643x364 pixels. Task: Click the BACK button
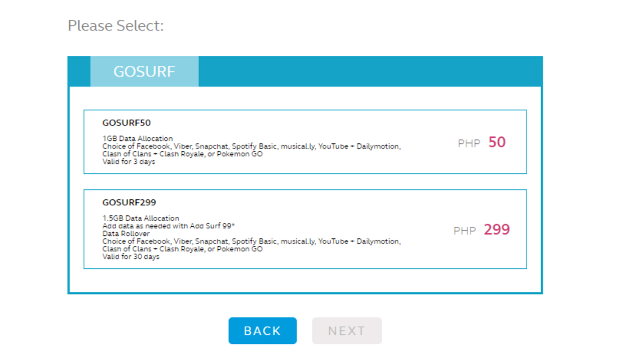point(262,330)
